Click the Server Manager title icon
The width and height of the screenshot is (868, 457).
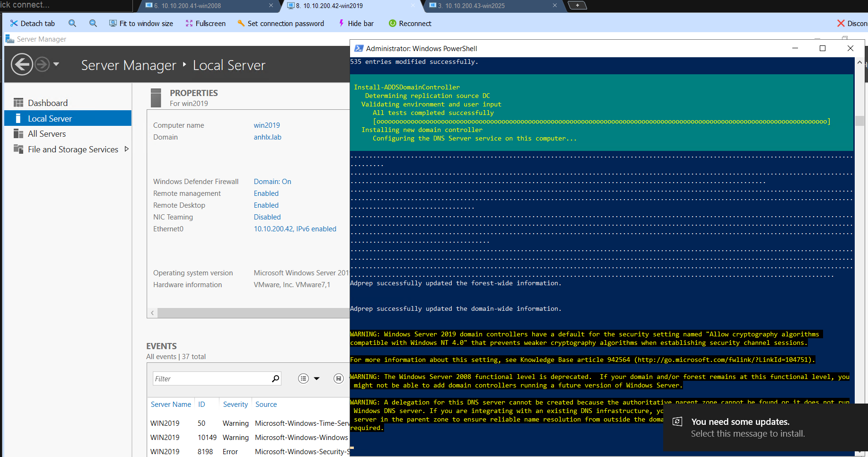[9, 39]
